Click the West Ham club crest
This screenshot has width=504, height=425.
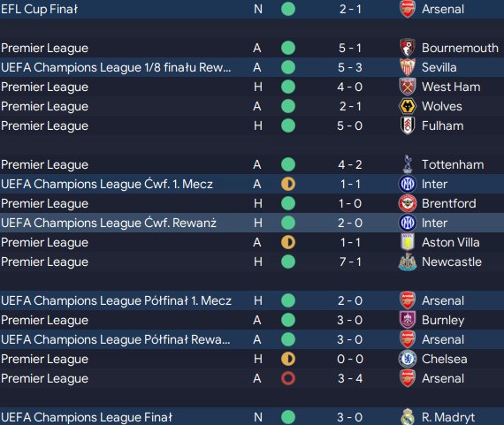[408, 87]
